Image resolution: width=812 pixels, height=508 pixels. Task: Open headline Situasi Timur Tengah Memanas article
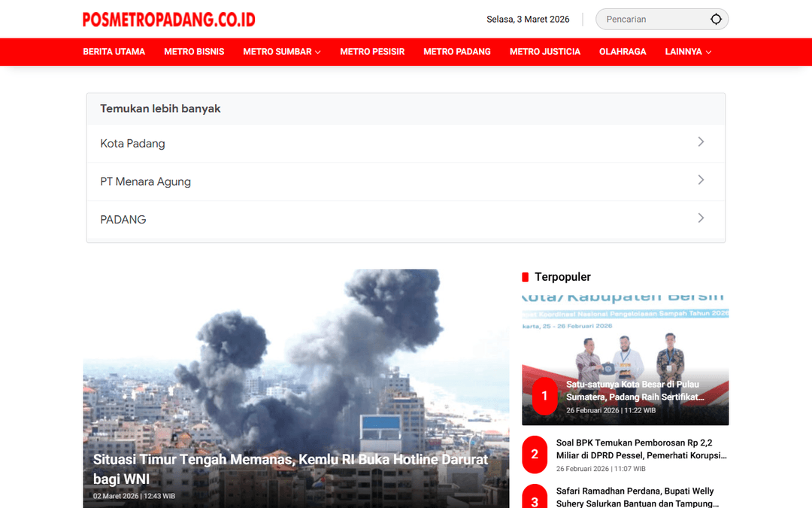pyautogui.click(x=290, y=469)
